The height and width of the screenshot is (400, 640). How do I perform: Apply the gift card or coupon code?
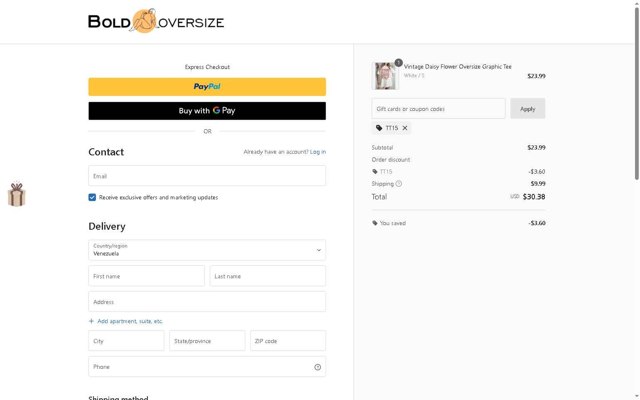[x=527, y=109]
